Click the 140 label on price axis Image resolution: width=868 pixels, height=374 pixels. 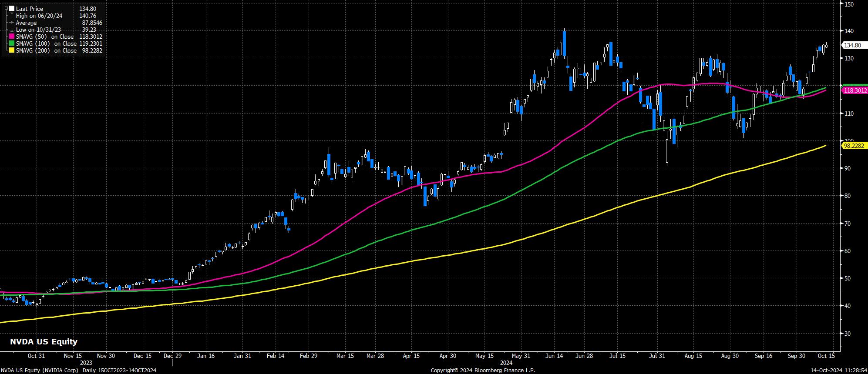pos(848,31)
